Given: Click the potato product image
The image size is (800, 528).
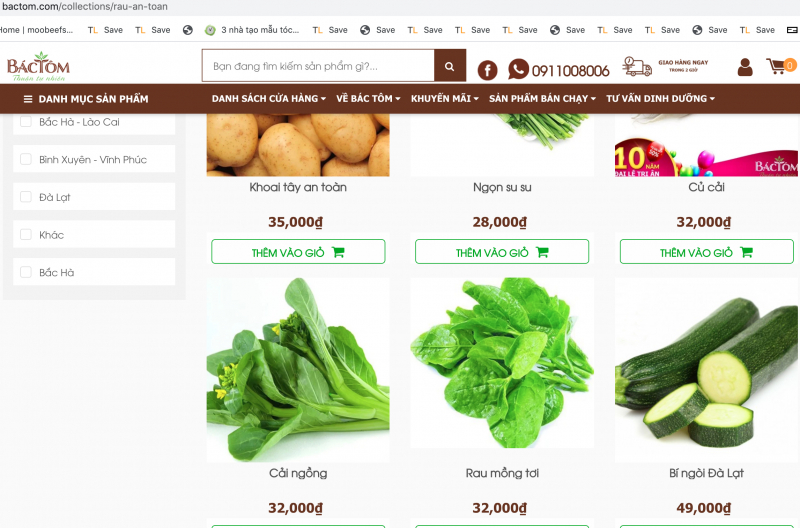Looking at the screenshot, I should tap(298, 145).
